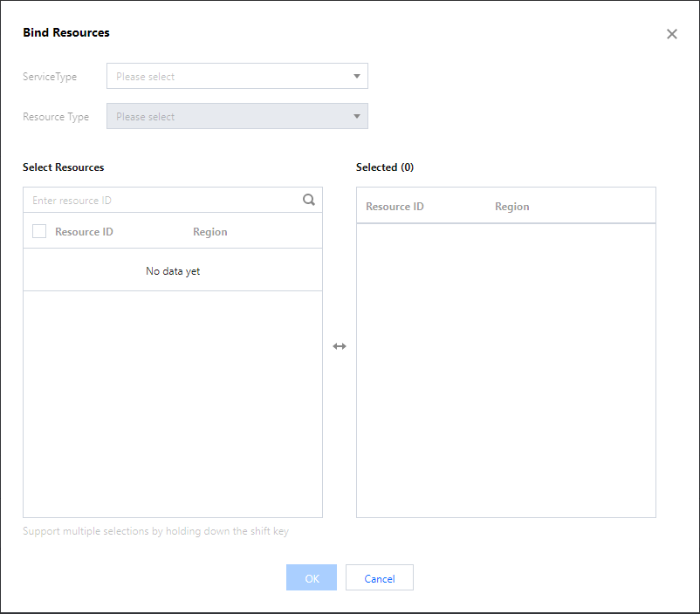Click Resource ID header in Selected table

(395, 207)
